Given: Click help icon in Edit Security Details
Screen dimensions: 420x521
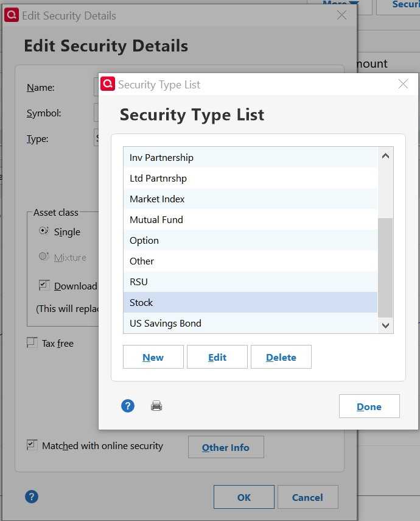Looking at the screenshot, I should (x=32, y=497).
